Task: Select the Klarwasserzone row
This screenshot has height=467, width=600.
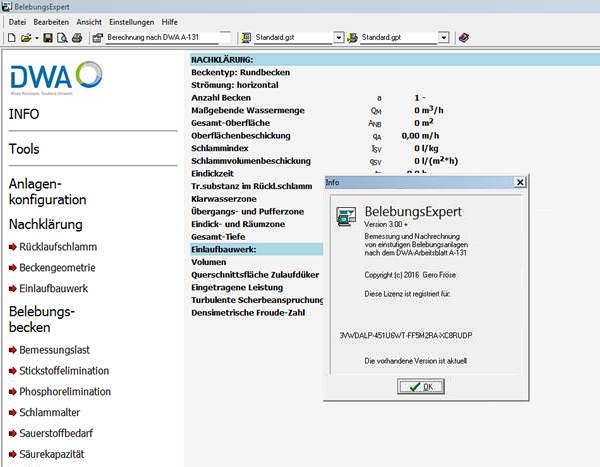Action: tap(224, 199)
